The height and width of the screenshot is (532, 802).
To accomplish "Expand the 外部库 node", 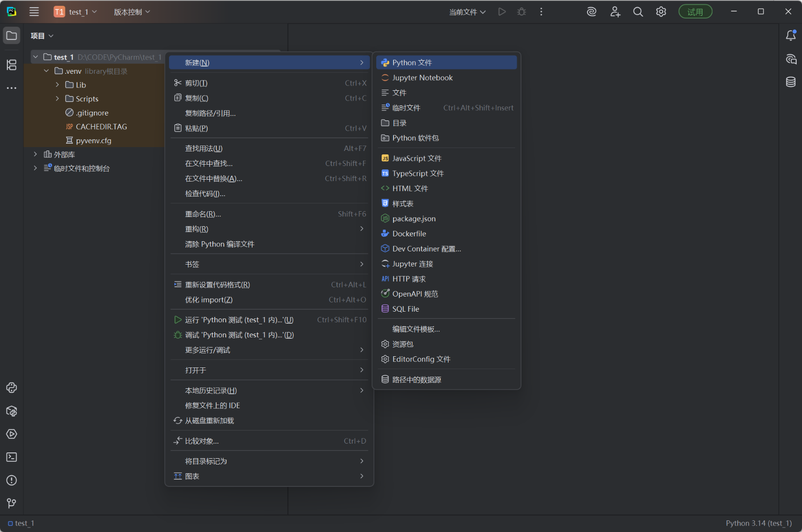I will pyautogui.click(x=35, y=154).
